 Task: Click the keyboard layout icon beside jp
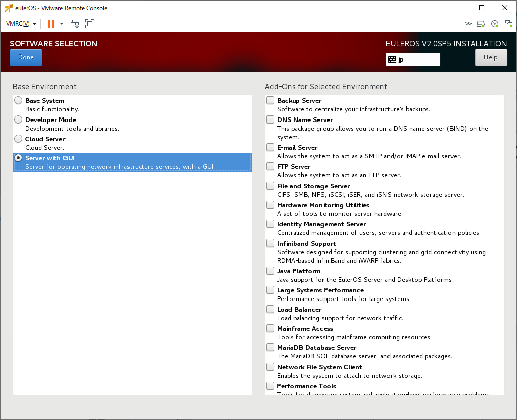click(392, 59)
